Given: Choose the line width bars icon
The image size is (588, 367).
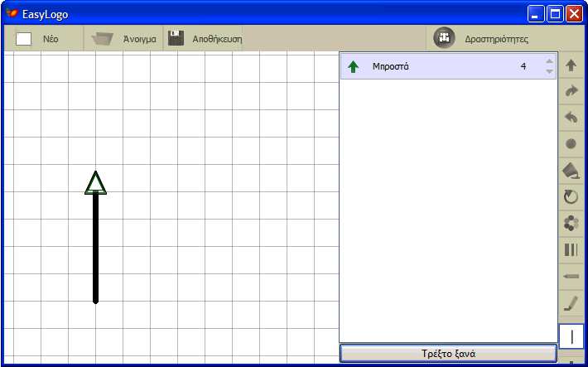Looking at the screenshot, I should click(571, 249).
